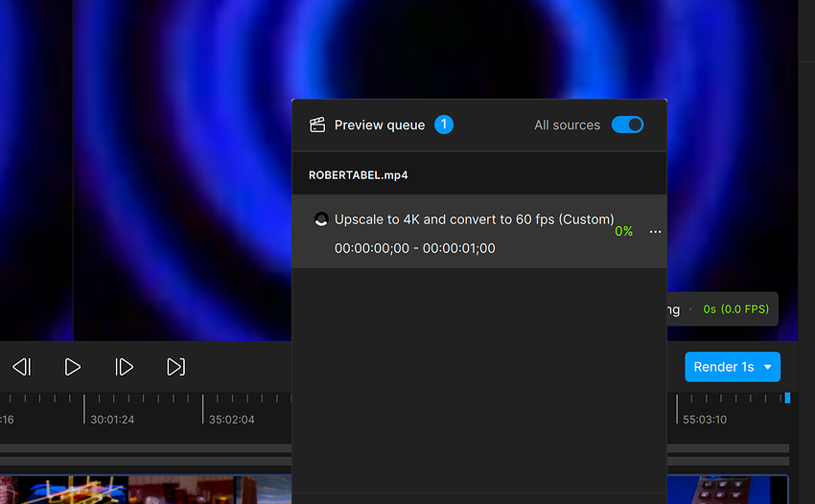The height and width of the screenshot is (504, 815).
Task: Expand the Render 1s dropdown arrow
Action: tap(768, 367)
